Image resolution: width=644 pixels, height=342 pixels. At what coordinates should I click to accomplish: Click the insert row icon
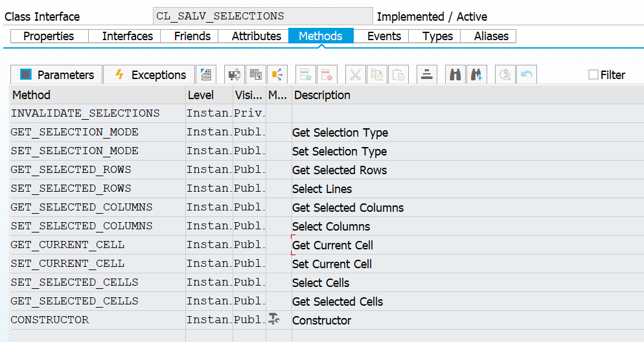[x=306, y=74]
